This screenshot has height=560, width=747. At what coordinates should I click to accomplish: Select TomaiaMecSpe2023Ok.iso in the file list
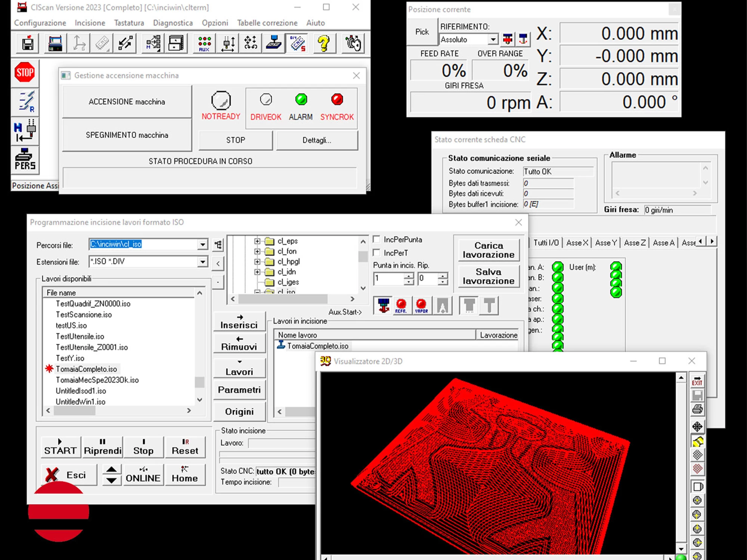tap(97, 380)
